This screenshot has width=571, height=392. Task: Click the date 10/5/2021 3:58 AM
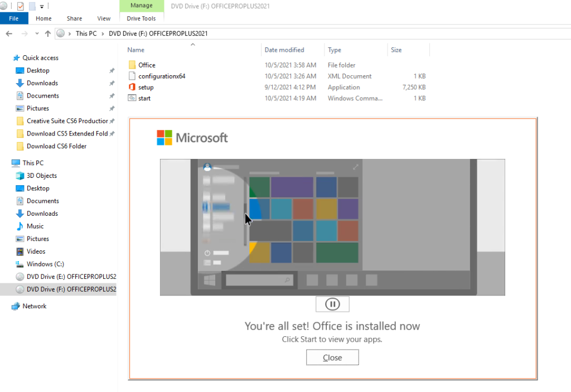click(290, 65)
